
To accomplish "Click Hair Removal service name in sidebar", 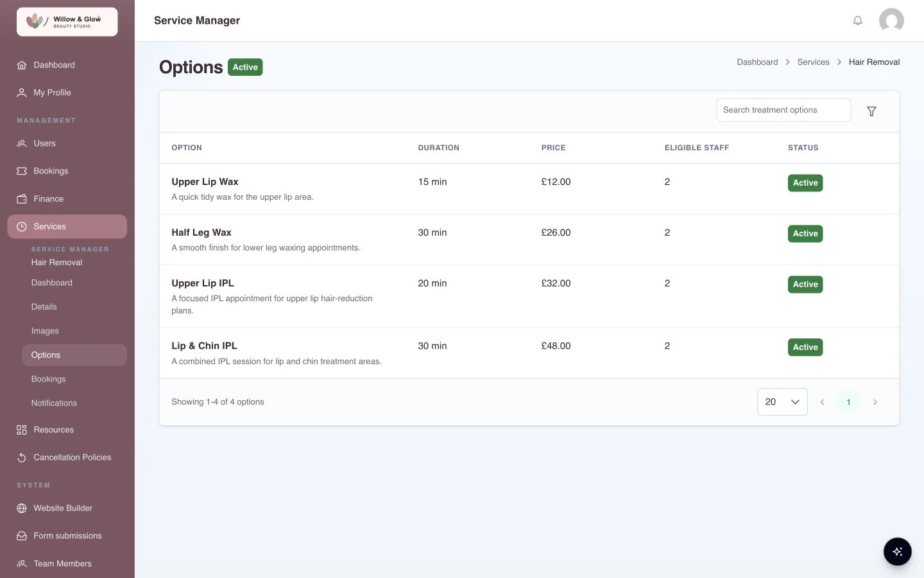I will 56,262.
